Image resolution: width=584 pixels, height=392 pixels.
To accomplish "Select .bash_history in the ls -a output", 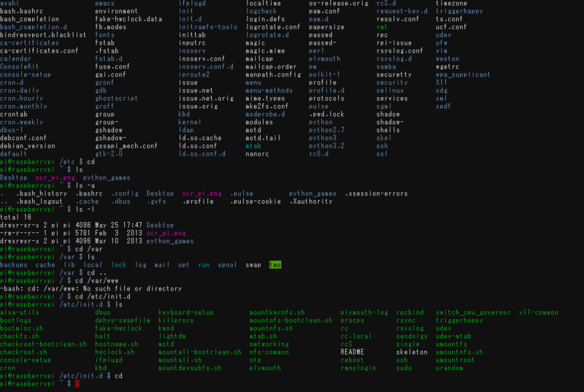I will point(42,193).
